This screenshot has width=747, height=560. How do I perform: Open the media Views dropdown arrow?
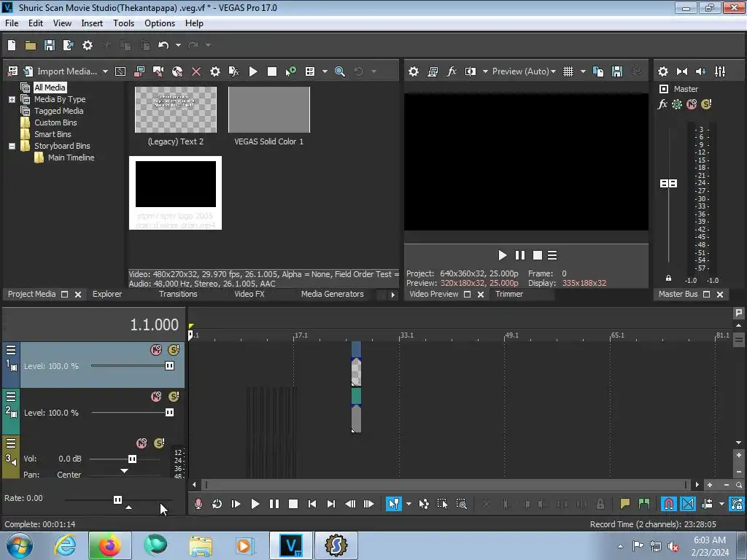pos(325,71)
